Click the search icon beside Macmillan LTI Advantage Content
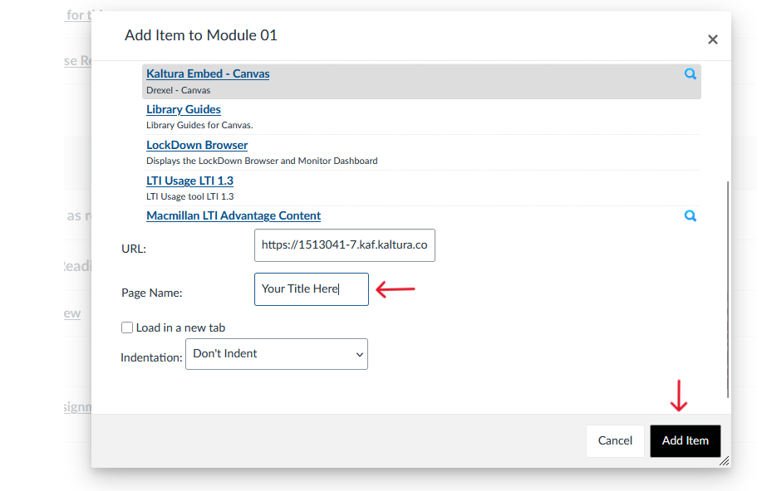 pos(690,216)
